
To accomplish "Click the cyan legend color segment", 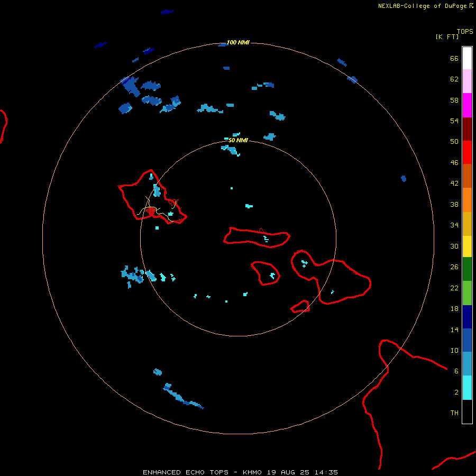I will point(467,388).
